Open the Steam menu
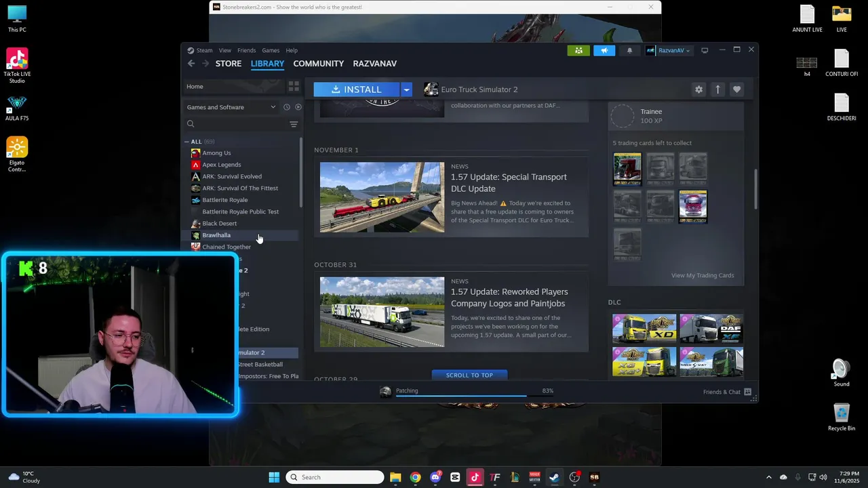Viewport: 868px width, 488px height. (x=204, y=50)
